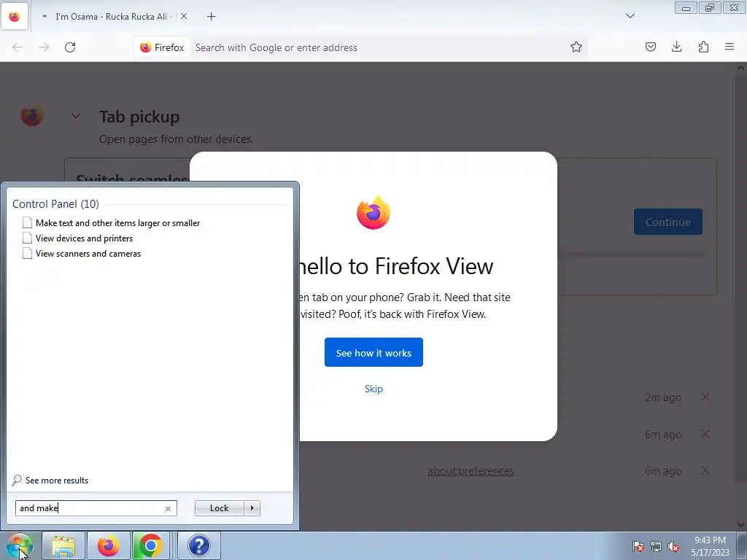Viewport: 747px width, 560px height.
Task: Dismiss the first 6m ago entry
Action: (705, 434)
